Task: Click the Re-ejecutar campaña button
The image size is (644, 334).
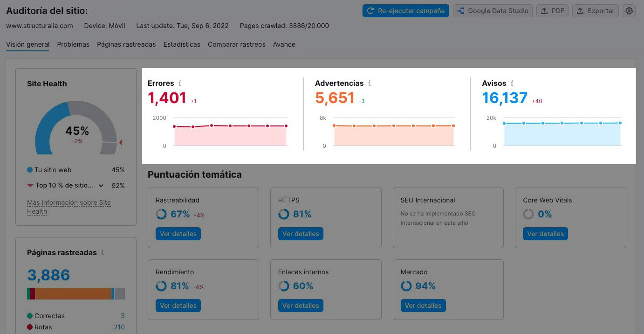Action: pos(405,11)
